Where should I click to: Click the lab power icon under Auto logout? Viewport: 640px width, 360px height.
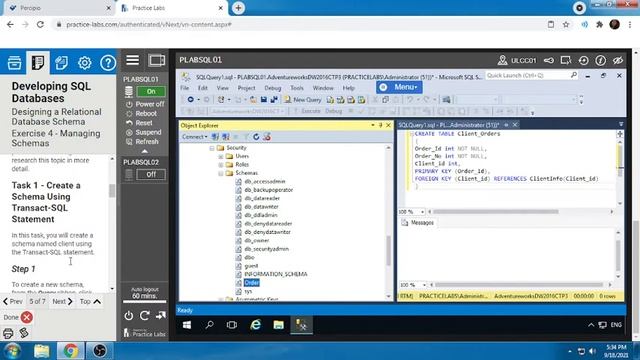click(129, 316)
